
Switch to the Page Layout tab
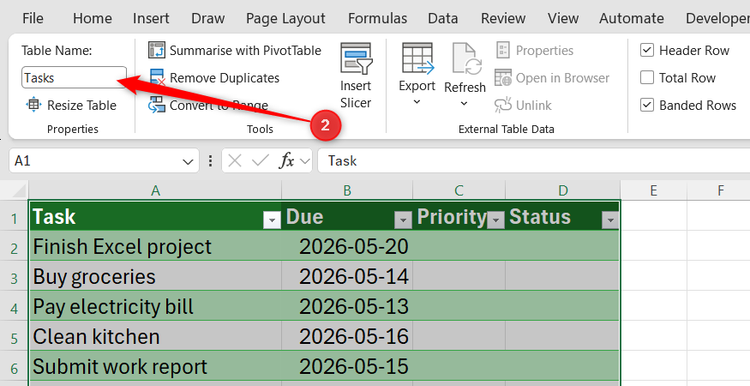point(286,18)
